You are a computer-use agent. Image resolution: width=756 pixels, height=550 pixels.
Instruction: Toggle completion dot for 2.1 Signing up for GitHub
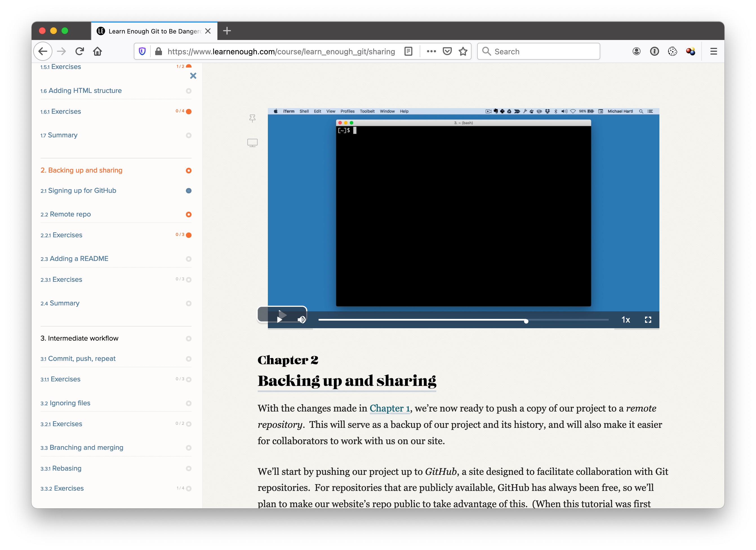tap(189, 191)
